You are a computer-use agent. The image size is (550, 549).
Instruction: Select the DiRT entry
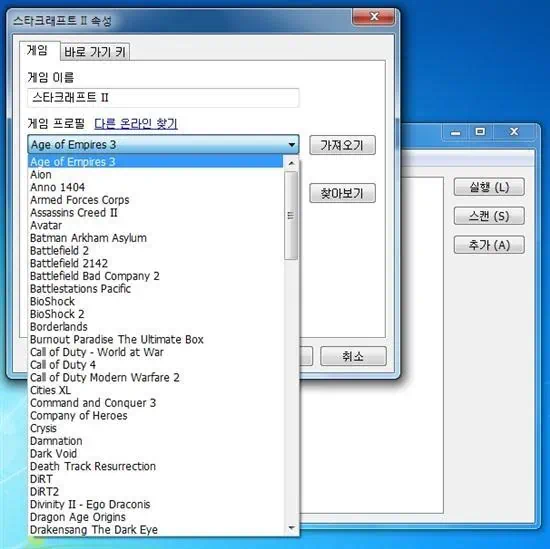tap(156, 479)
